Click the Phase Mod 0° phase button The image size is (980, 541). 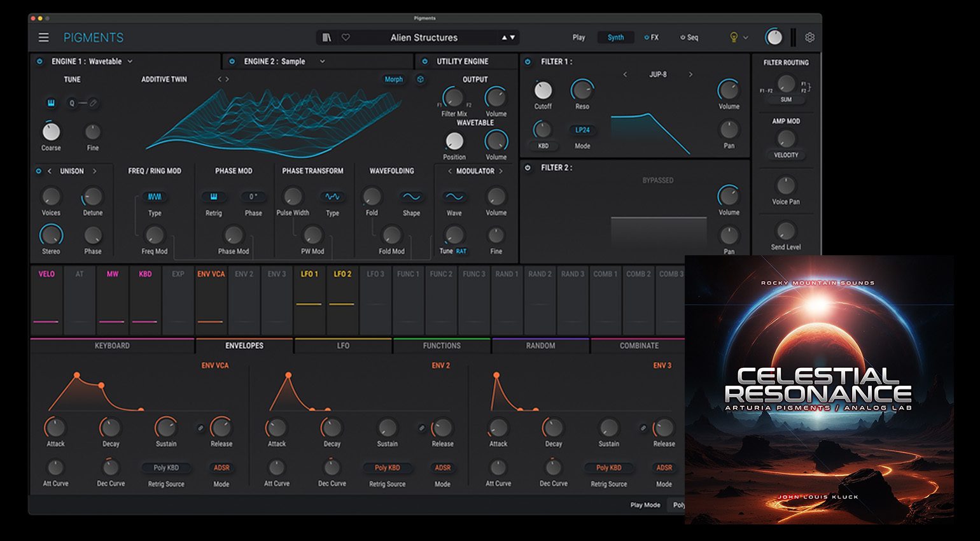(253, 197)
